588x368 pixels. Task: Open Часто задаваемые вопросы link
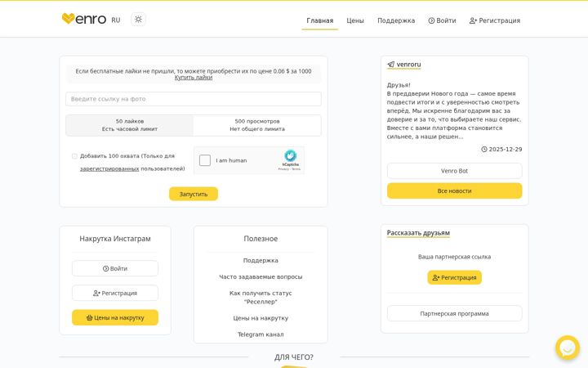coord(261,276)
